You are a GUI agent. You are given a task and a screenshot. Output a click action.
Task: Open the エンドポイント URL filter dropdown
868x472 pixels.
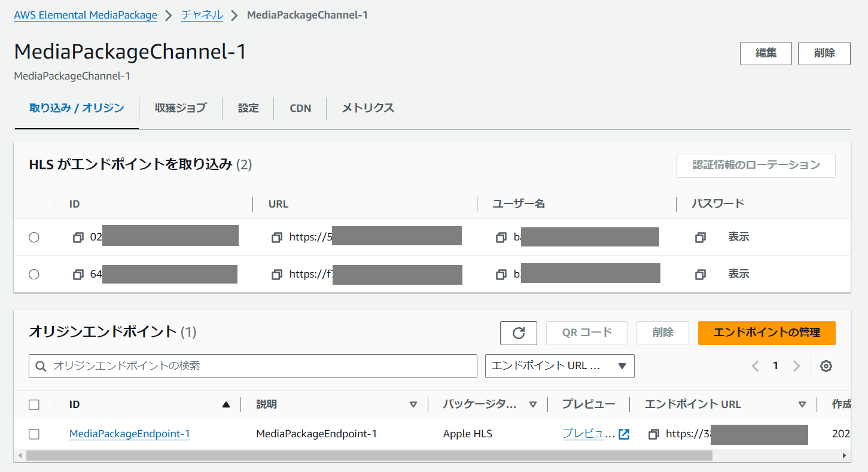click(560, 366)
